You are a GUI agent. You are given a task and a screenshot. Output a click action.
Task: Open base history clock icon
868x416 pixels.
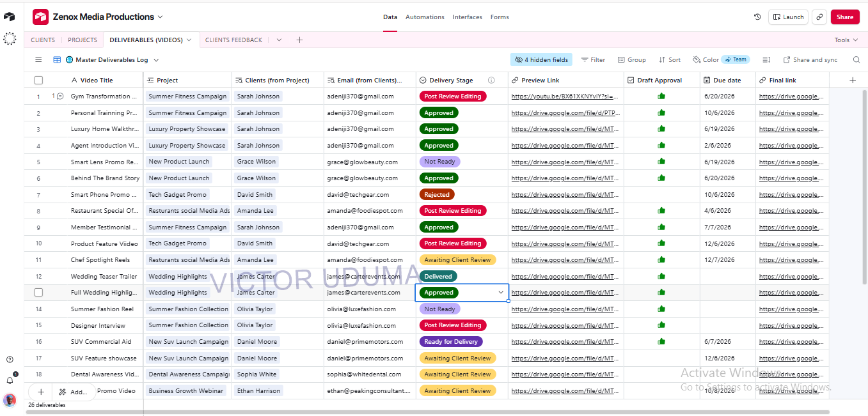757,17
